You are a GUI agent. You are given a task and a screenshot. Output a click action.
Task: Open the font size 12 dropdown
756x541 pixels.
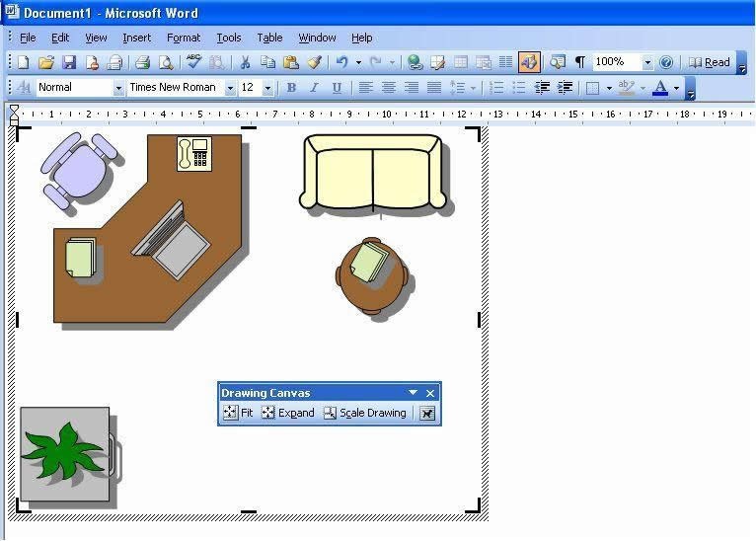click(x=268, y=88)
